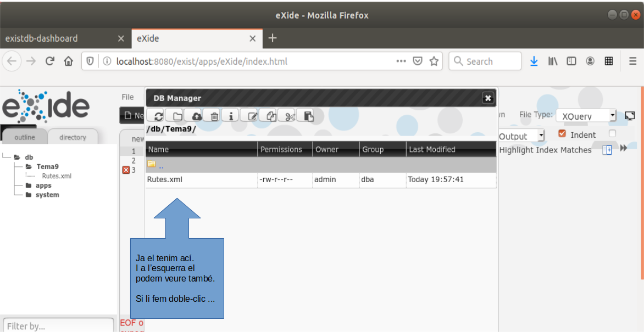
Task: Click the dba group cell
Action: click(x=383, y=180)
